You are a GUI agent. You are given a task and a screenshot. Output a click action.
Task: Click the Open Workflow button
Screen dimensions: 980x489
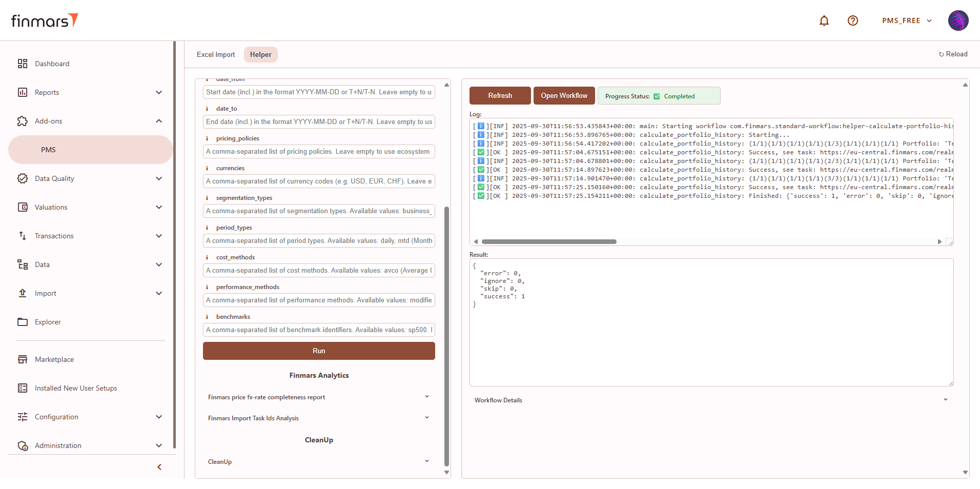pos(564,96)
